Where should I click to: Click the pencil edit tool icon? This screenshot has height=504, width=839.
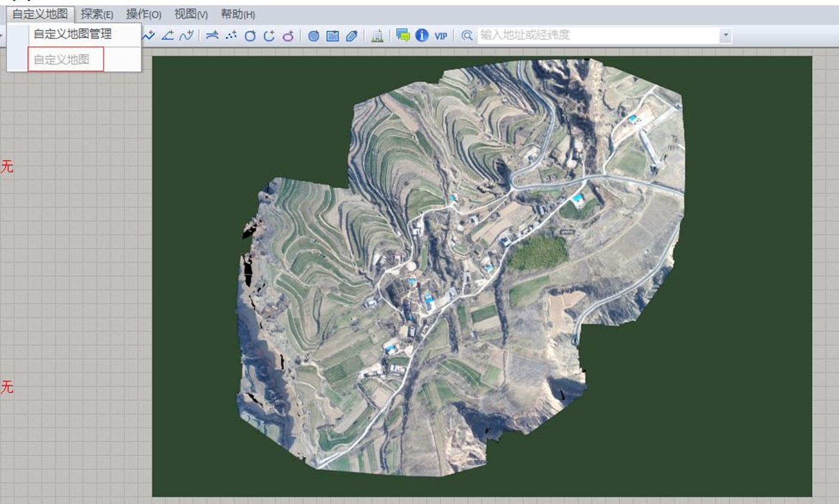pyautogui.click(x=352, y=36)
